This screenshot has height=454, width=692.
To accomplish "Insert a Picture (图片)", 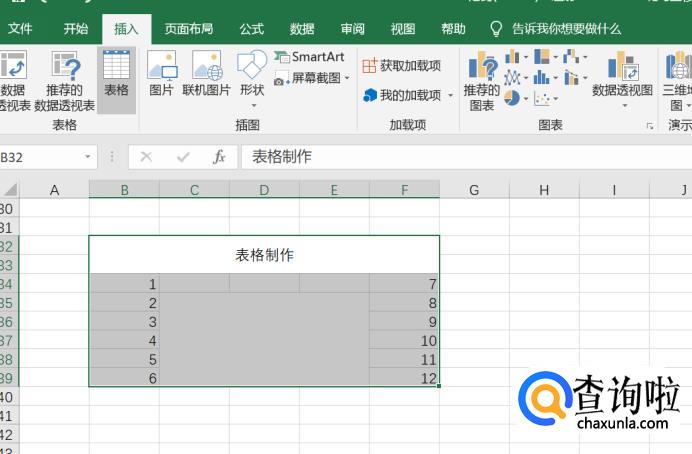I will coord(161,74).
